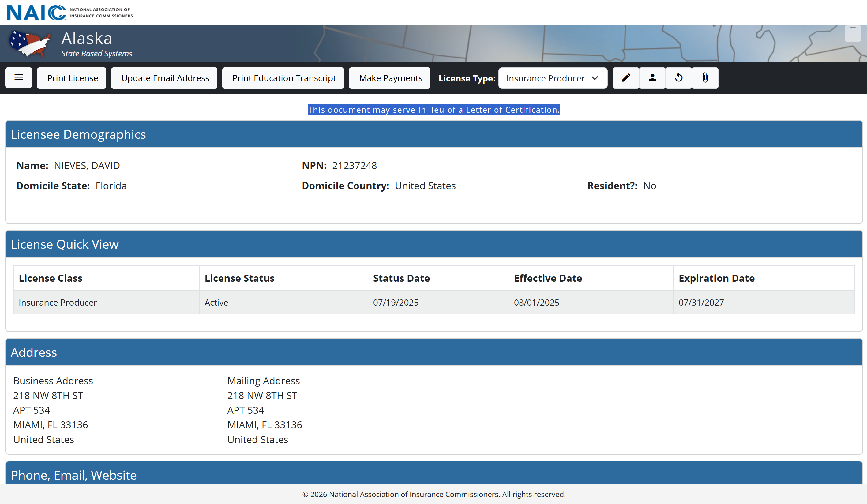Click the Print License button

(x=72, y=78)
